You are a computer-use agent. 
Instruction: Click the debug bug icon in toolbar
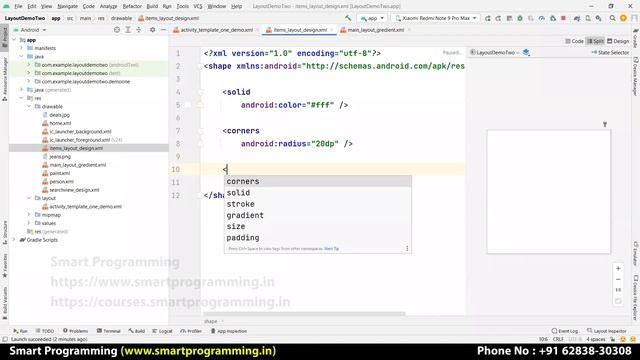(520, 18)
